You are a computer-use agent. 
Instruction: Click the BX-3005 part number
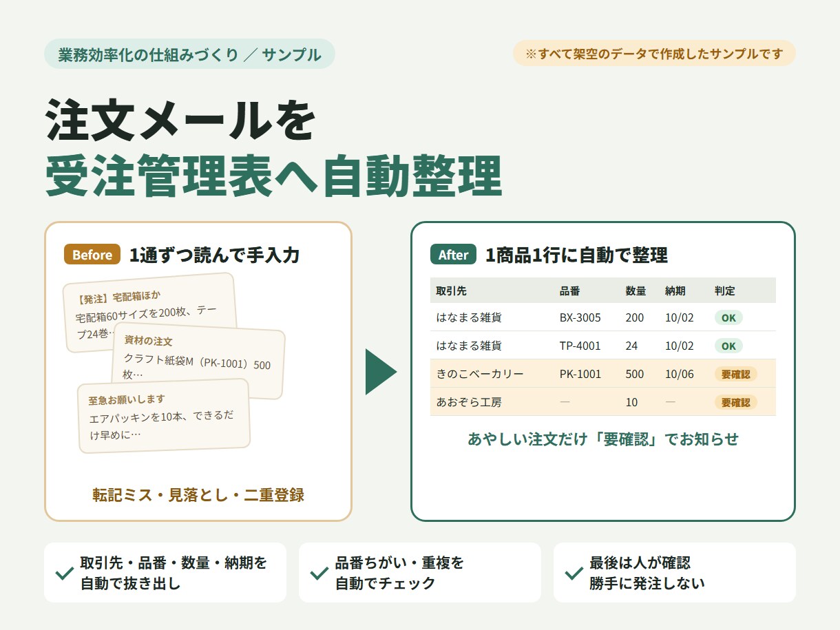click(580, 317)
